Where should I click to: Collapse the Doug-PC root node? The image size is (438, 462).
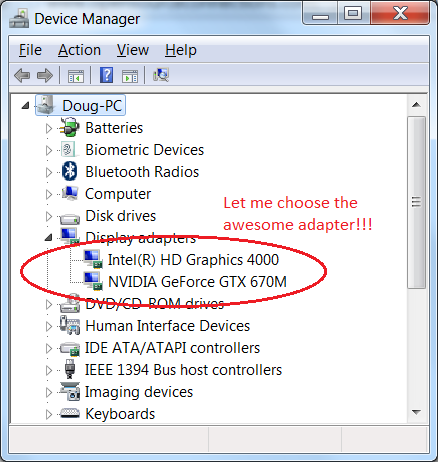point(25,106)
